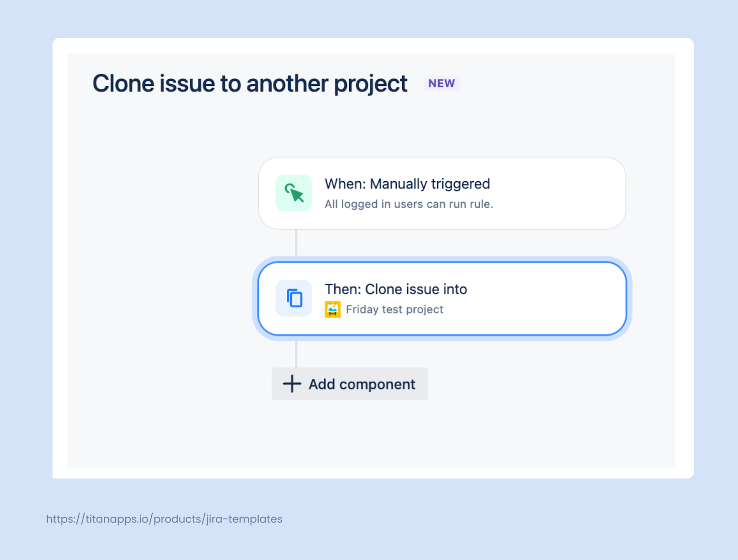
Task: Click the Add component button
Action: click(349, 383)
